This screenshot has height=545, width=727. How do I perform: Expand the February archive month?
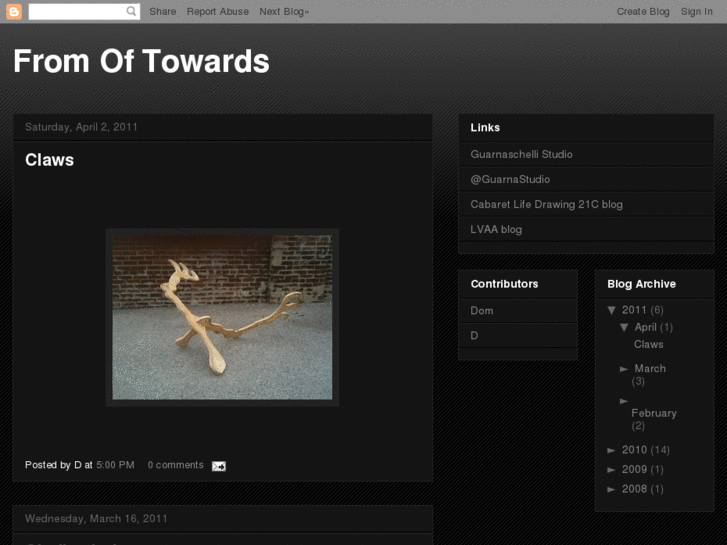pos(624,401)
